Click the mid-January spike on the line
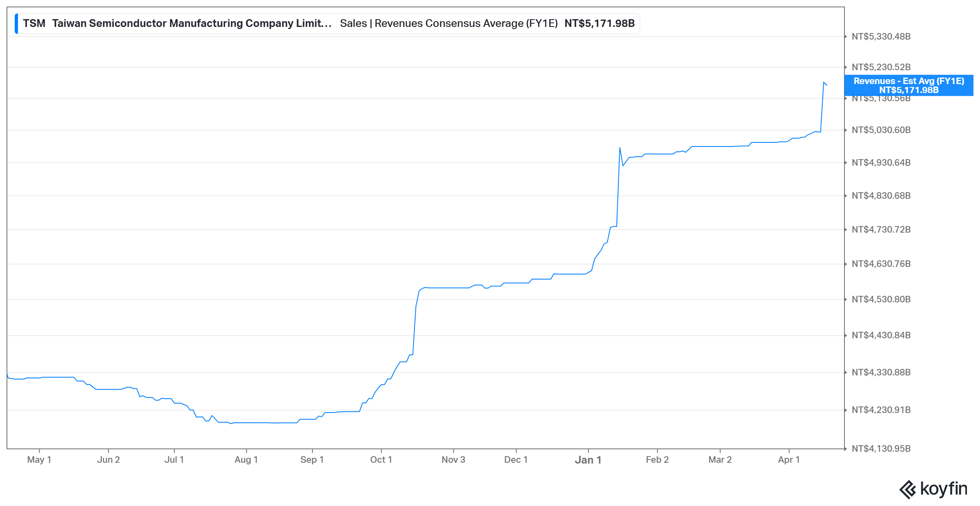Image resolution: width=980 pixels, height=506 pixels. pos(619,148)
